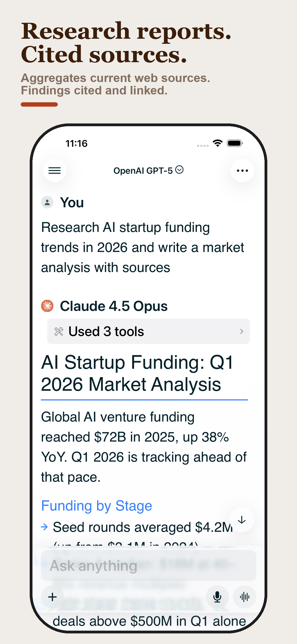Image resolution: width=297 pixels, height=644 pixels.
Task: Expand the Used 3 tools panel
Action: point(148,331)
